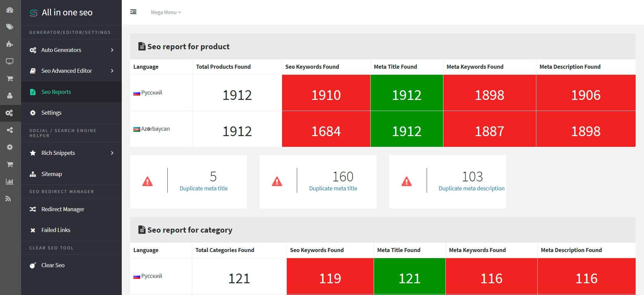Image resolution: width=644 pixels, height=295 pixels.
Task: Click the red 1684 Seo Keywords cell
Action: (326, 129)
